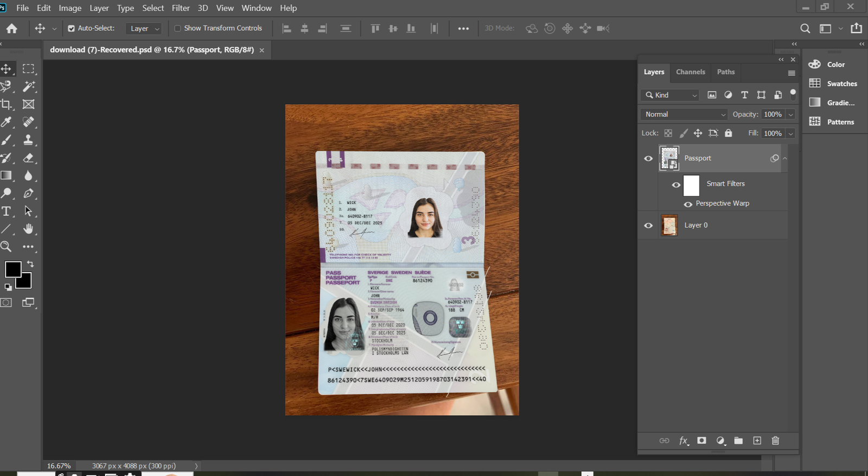
Task: Swap foreground and background colors arrow
Action: point(30,264)
